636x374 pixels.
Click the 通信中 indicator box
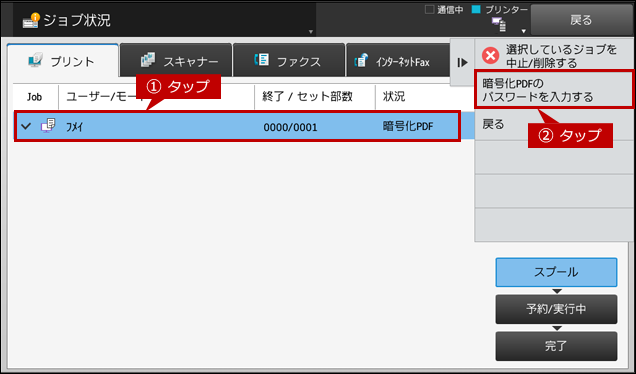point(429,9)
